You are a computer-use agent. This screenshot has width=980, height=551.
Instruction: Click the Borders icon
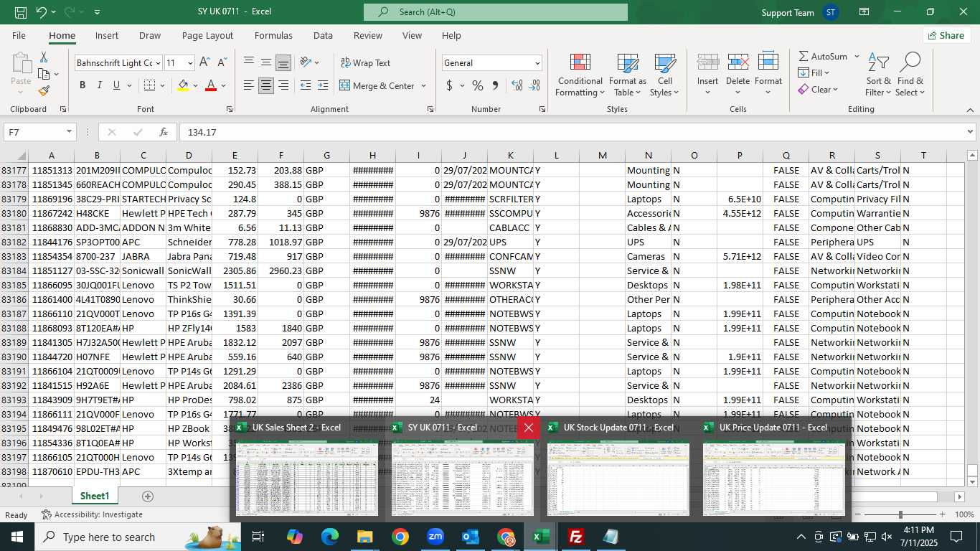pos(149,85)
